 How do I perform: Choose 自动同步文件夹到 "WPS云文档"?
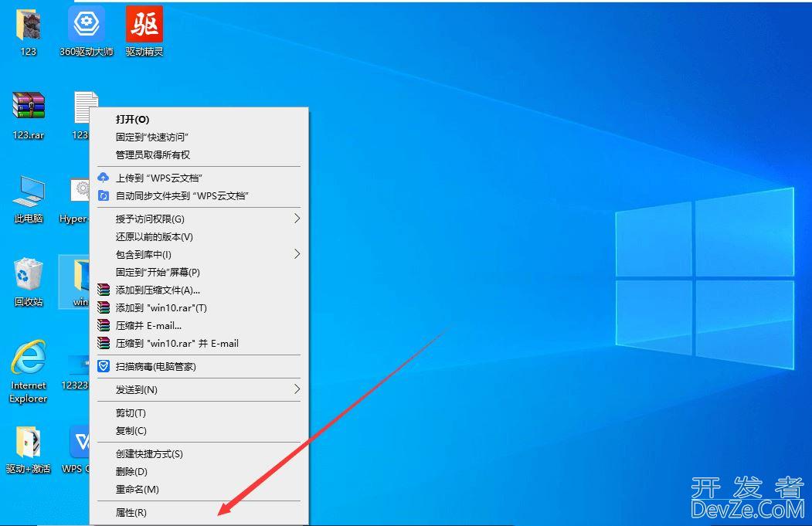click(199, 195)
